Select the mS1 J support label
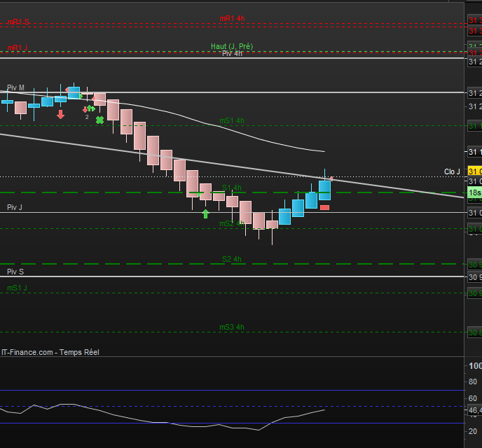This screenshot has width=482, height=448. [18, 288]
